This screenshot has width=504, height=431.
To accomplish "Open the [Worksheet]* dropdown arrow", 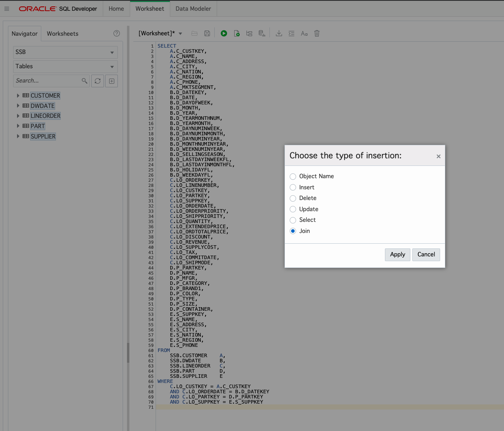I will 181,34.
